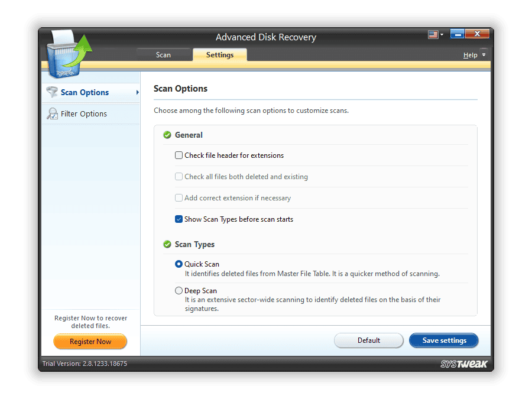
Task: Click the Scan Options page heading
Action: point(180,89)
